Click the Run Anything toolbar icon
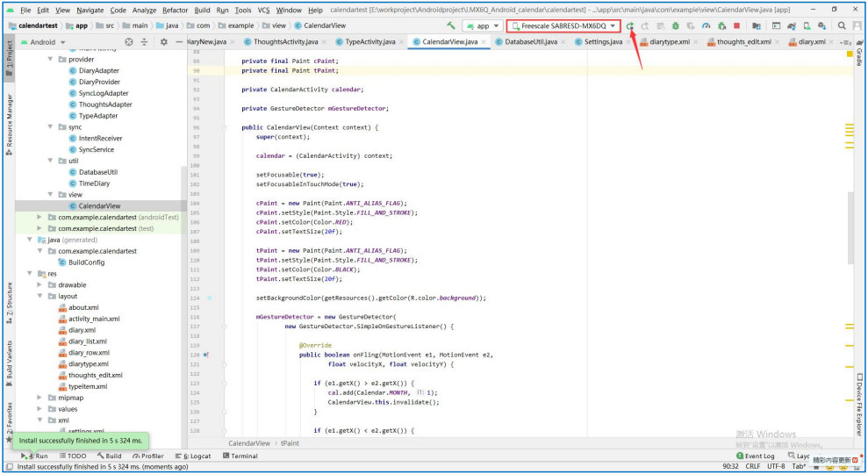The image size is (868, 474). tap(776, 25)
